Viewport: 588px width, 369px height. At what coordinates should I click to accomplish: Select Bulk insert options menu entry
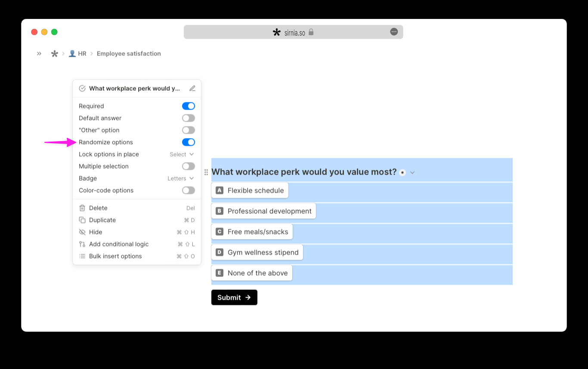point(137,256)
